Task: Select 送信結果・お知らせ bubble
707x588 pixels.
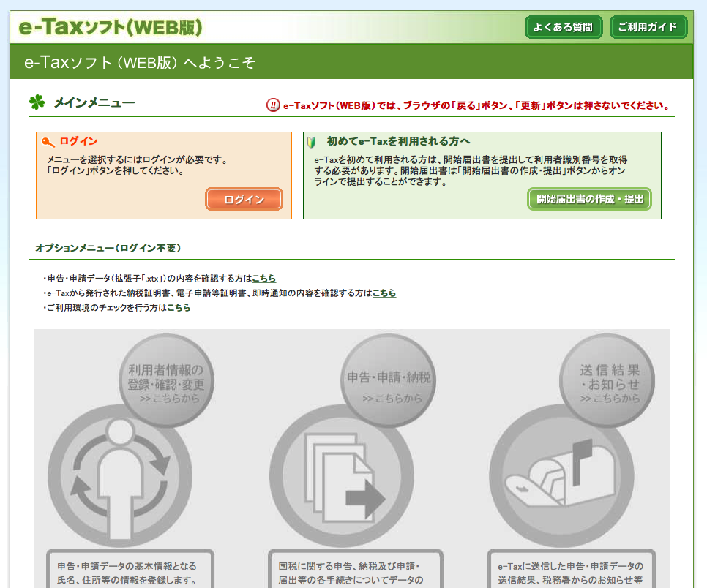Action: [607, 381]
